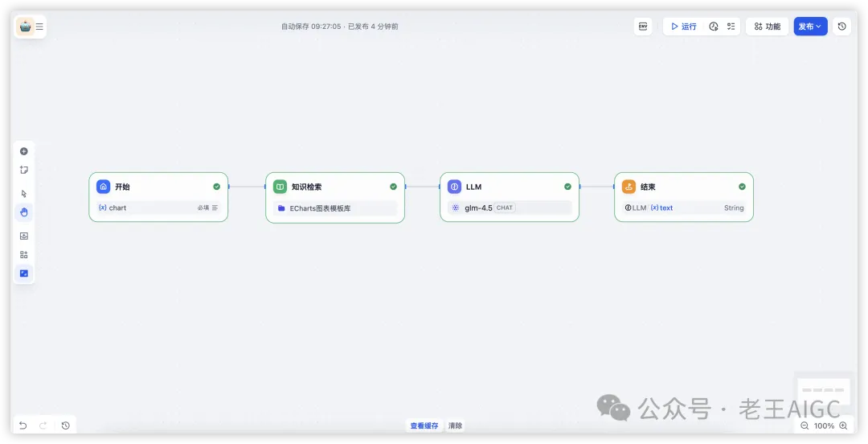Click 清除 clear button
Viewport: 868px width, 444px height.
455,425
